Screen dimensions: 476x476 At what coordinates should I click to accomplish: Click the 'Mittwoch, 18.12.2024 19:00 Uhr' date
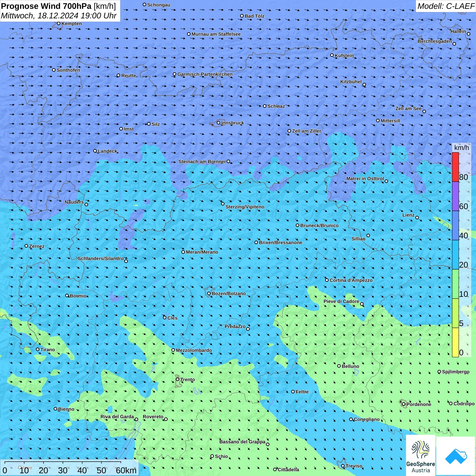[x=59, y=16]
